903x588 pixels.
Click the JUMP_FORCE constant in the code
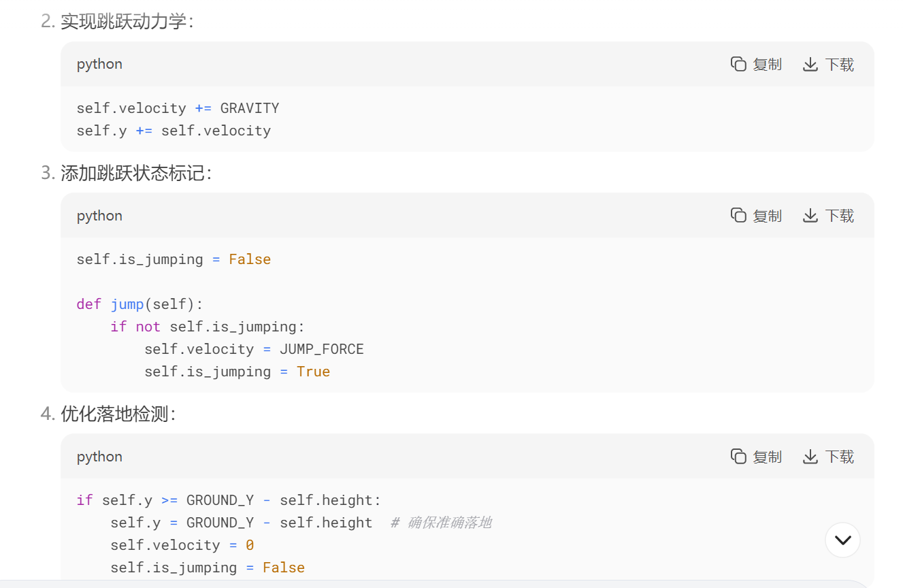(x=321, y=349)
